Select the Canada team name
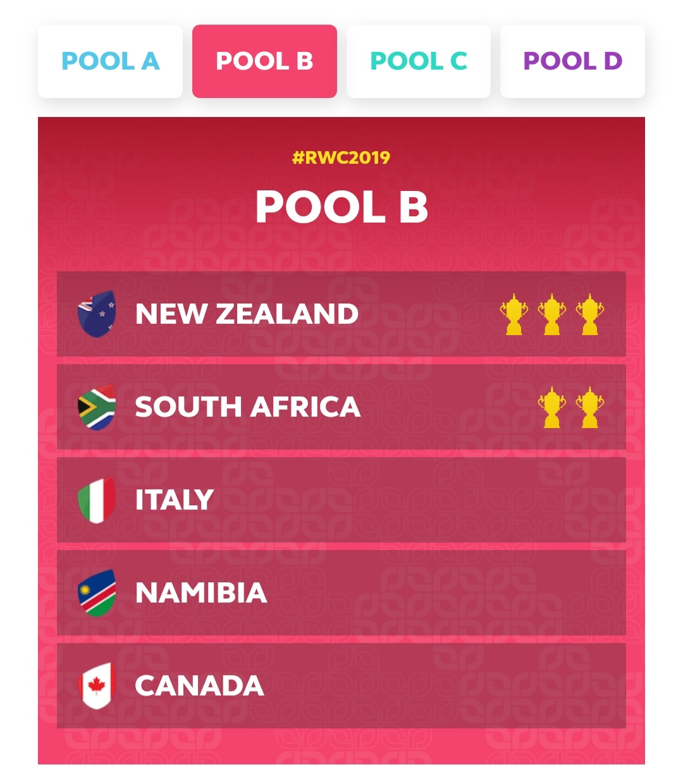Image resolution: width=683 pixels, height=784 pixels. (199, 686)
